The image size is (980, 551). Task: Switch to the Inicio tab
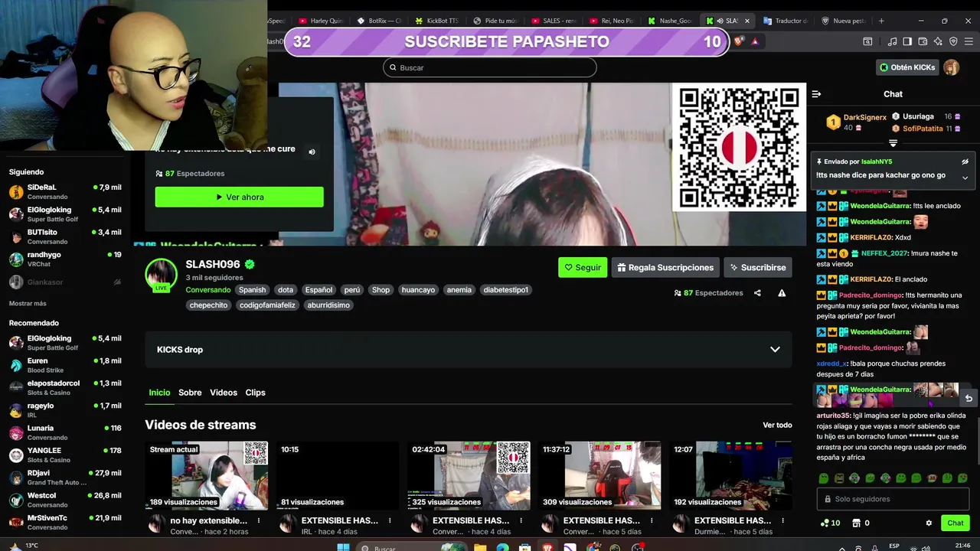[159, 393]
